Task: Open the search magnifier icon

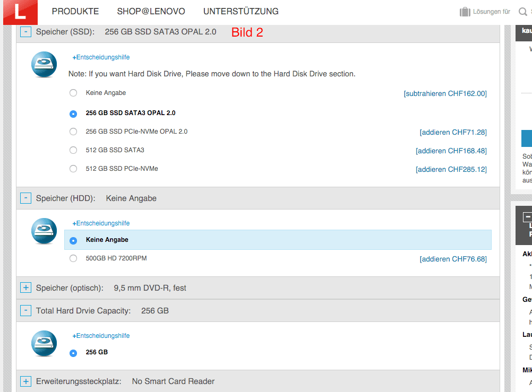Action: coord(522,12)
